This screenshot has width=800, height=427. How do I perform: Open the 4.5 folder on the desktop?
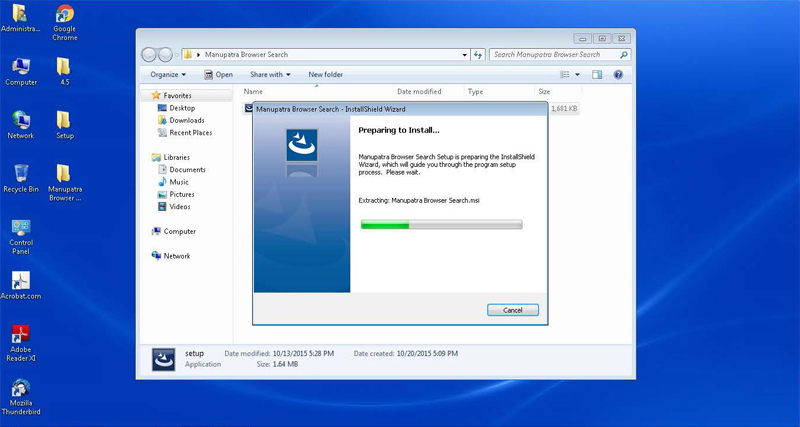(63, 71)
